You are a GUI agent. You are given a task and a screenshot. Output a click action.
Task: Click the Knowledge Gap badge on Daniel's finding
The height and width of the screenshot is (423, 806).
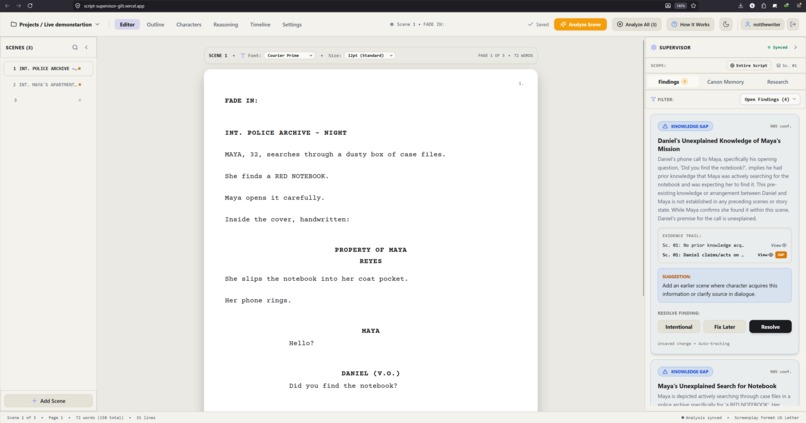pyautogui.click(x=685, y=126)
